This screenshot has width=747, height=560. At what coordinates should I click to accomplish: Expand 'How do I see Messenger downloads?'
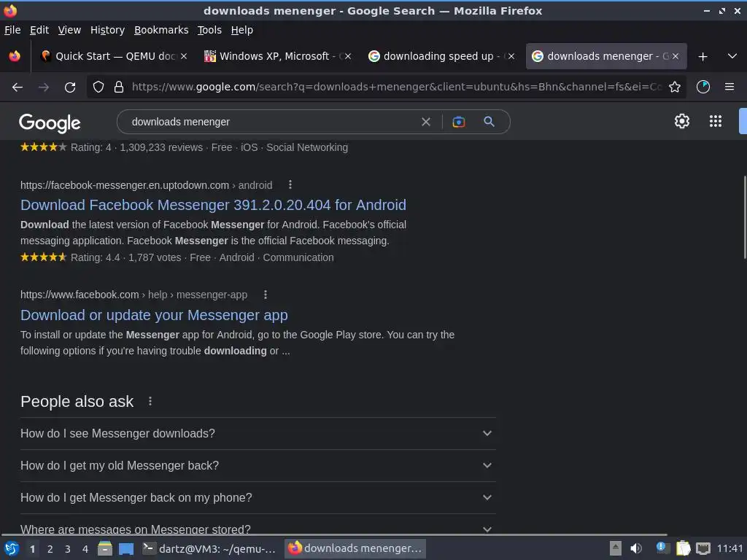pyautogui.click(x=258, y=433)
